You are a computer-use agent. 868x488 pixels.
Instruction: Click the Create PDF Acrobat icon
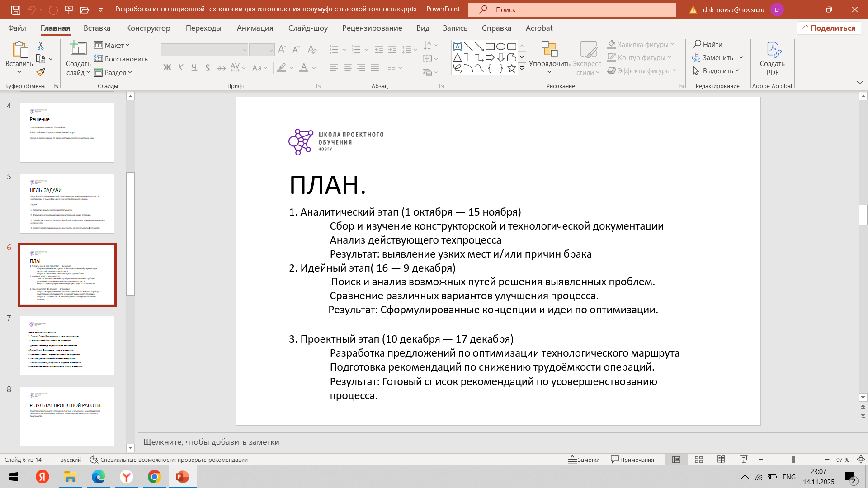click(x=772, y=59)
